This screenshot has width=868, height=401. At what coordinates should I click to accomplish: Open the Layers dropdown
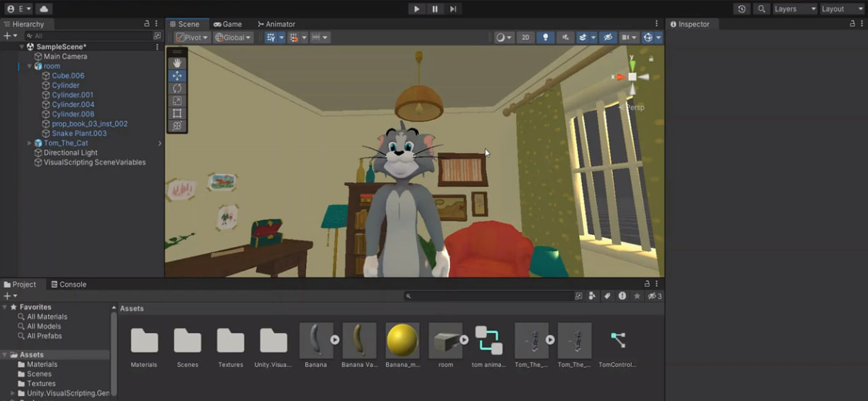(794, 9)
